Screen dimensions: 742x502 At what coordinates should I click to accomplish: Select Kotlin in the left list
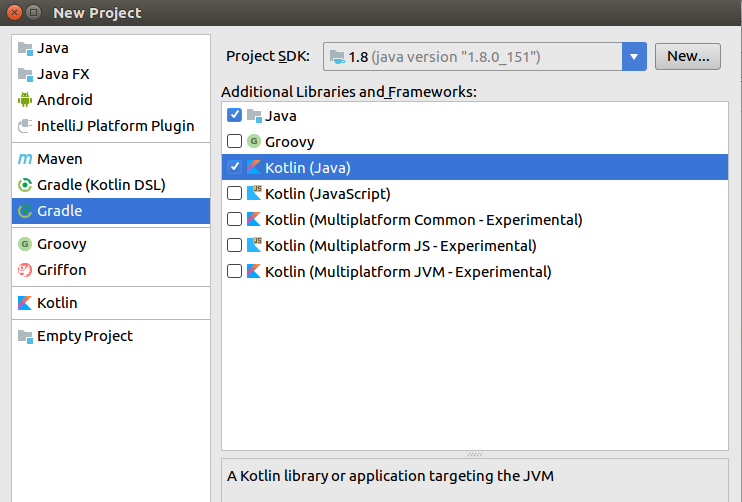(111, 303)
